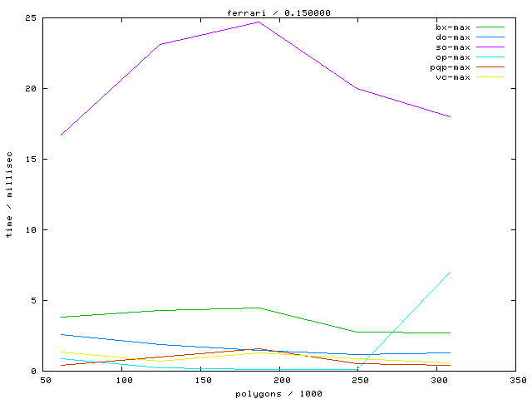Select the "time / millisec" y-axis label
Image resolution: width=532 pixels, height=399 pixels.
click(10, 195)
